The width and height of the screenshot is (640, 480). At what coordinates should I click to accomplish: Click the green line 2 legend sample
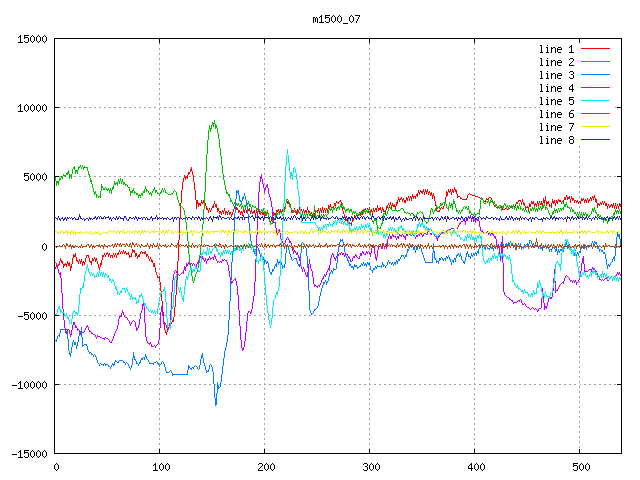pos(595,62)
